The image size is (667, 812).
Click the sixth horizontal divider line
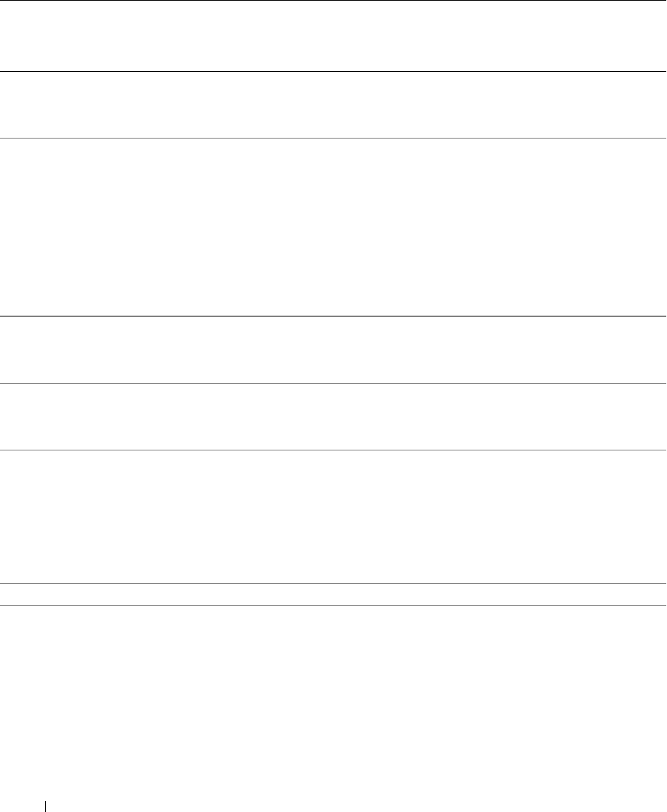point(333,450)
